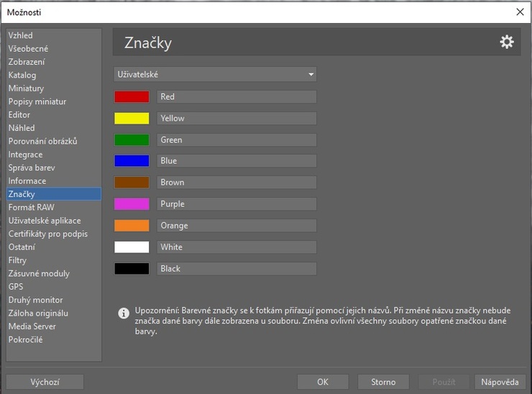Edit the Orange label name field

point(237,226)
